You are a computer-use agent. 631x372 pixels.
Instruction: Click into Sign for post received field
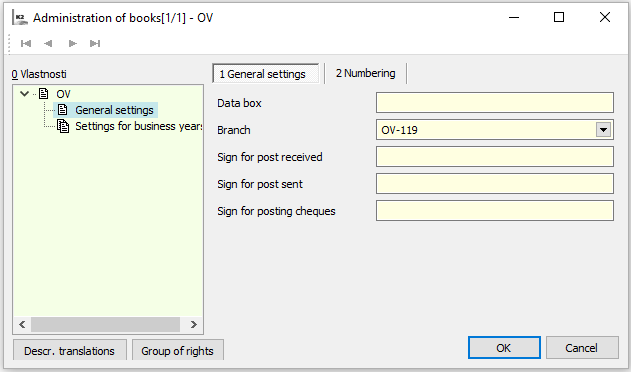pyautogui.click(x=495, y=157)
